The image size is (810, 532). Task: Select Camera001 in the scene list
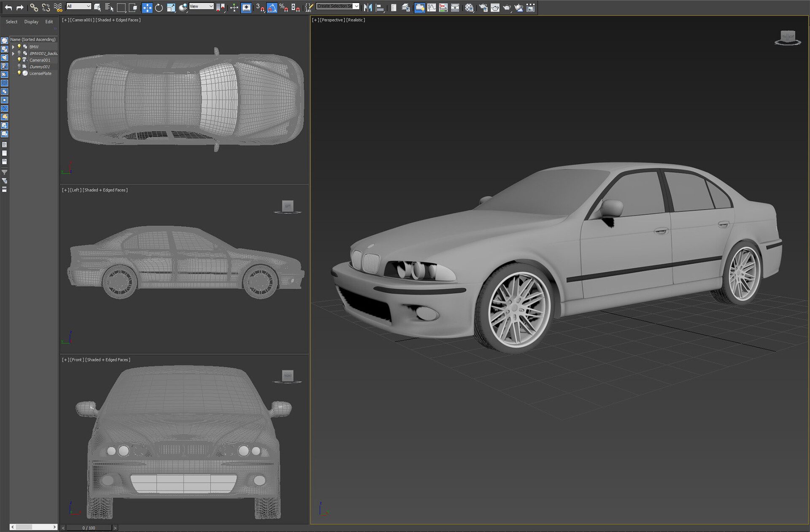click(x=40, y=60)
